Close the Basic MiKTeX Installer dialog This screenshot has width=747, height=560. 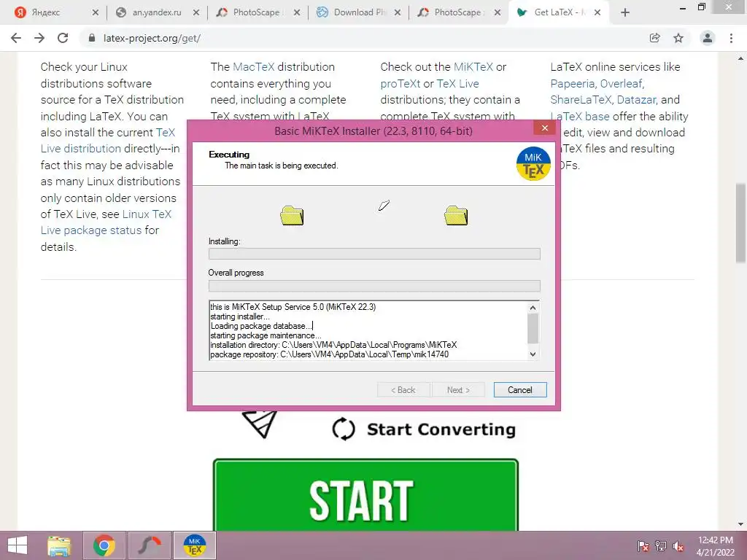click(x=544, y=128)
